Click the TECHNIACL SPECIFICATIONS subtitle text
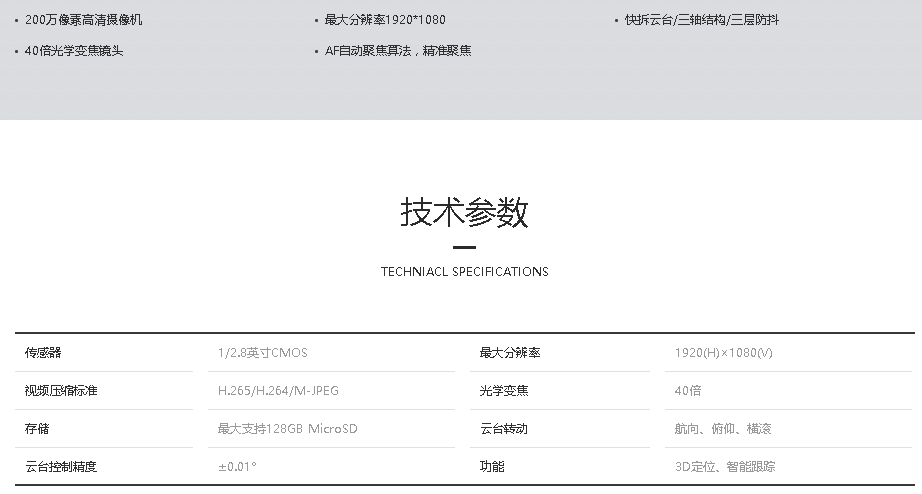 464,271
